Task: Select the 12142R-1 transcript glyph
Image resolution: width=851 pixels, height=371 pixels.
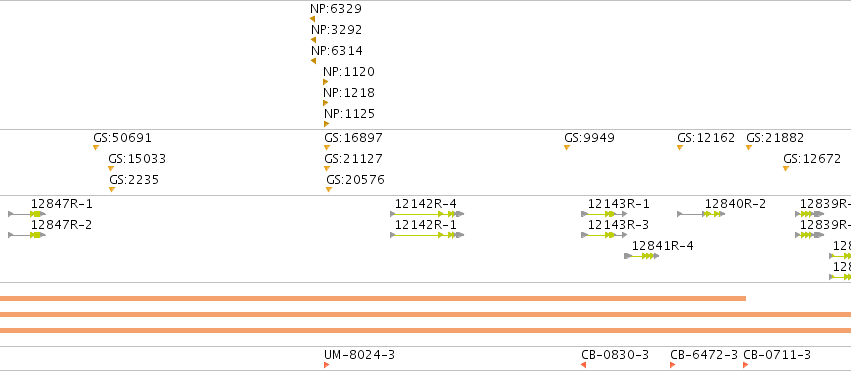Action: tap(427, 235)
